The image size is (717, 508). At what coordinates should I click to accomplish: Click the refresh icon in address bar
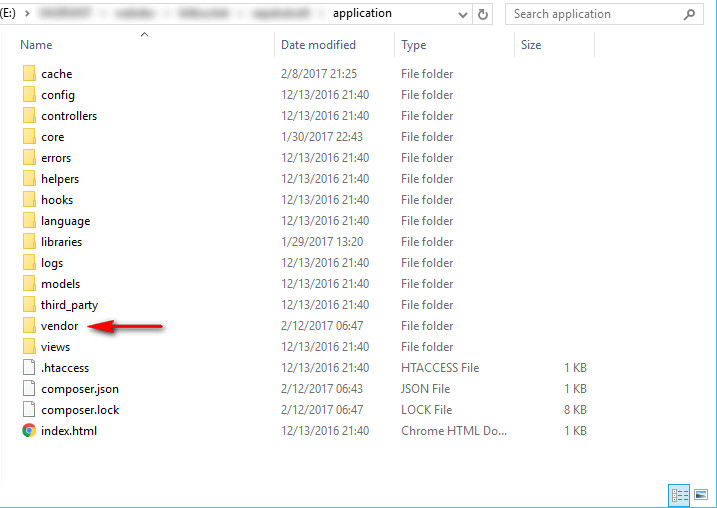click(x=483, y=14)
